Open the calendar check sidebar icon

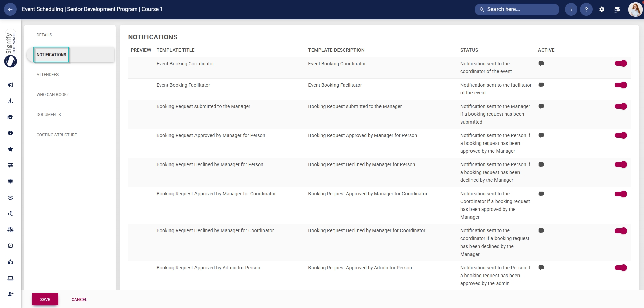(x=10, y=246)
